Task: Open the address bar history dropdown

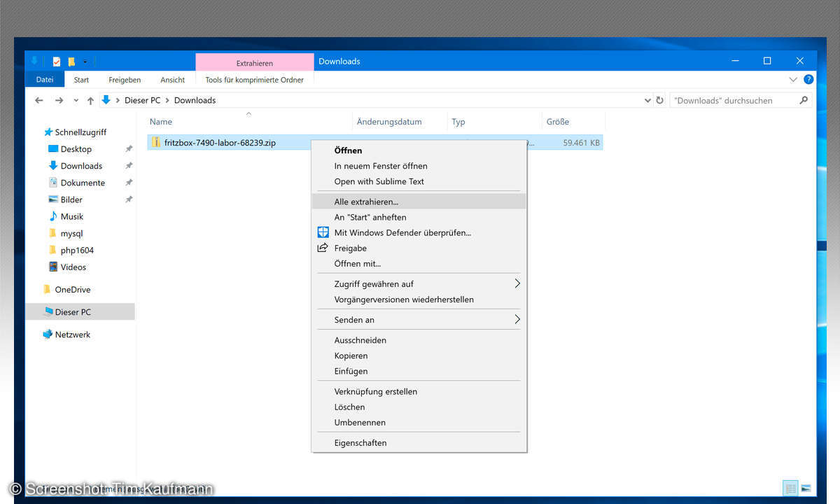Action: point(647,101)
